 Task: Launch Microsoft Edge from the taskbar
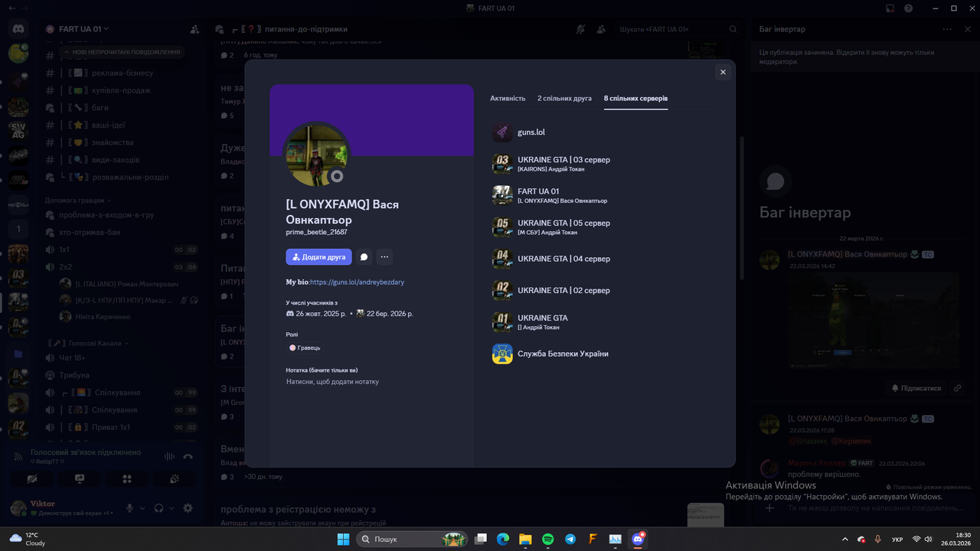pos(503,540)
